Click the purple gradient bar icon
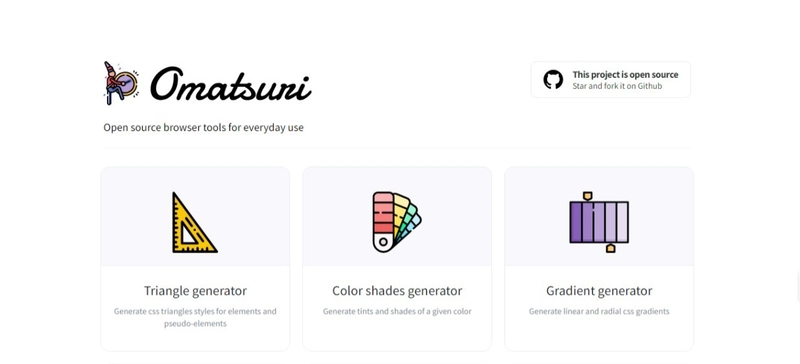The width and height of the screenshot is (800, 364). [599, 222]
